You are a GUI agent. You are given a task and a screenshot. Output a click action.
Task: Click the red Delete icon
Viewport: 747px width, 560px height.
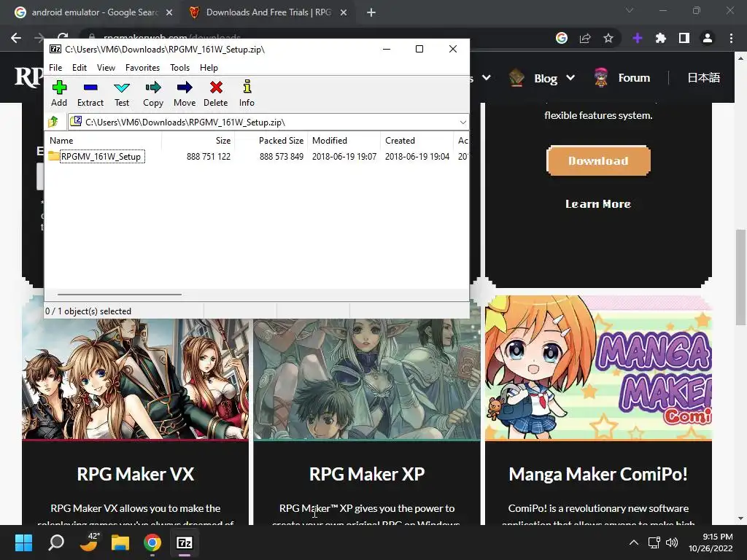[216, 93]
